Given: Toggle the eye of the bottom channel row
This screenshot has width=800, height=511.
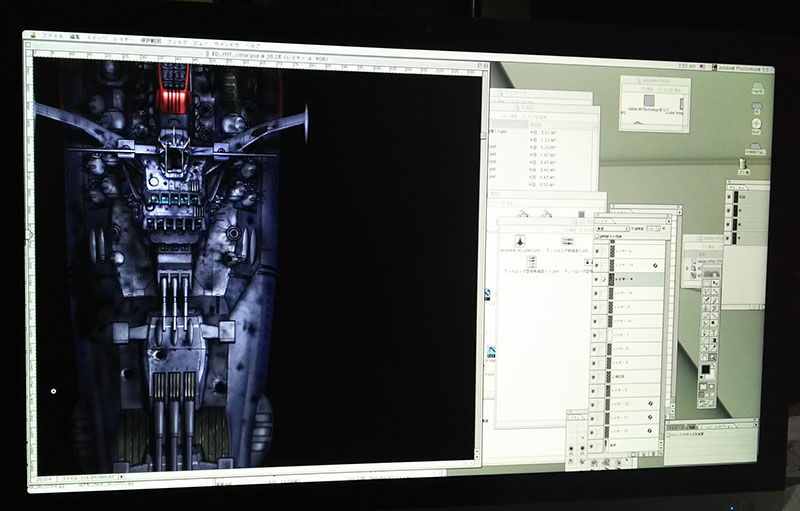Looking at the screenshot, I should [x=729, y=238].
